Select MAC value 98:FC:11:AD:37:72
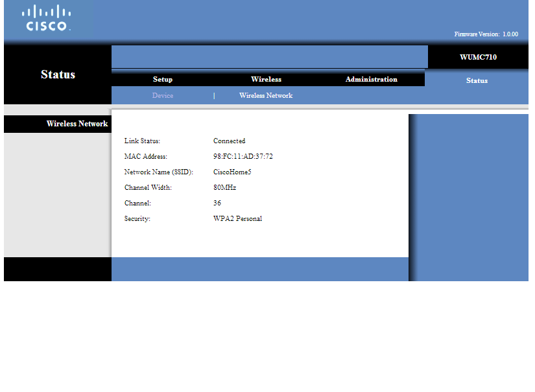 click(243, 156)
